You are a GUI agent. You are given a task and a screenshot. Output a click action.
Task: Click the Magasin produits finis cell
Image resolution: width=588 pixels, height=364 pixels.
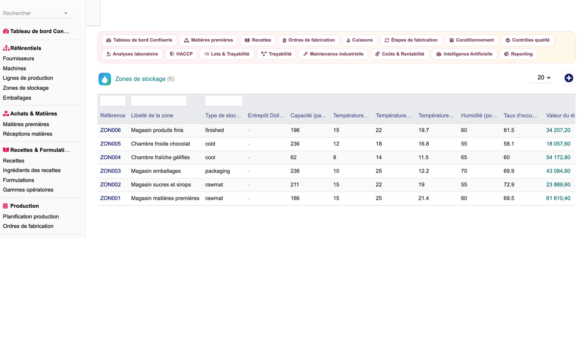tap(157, 130)
